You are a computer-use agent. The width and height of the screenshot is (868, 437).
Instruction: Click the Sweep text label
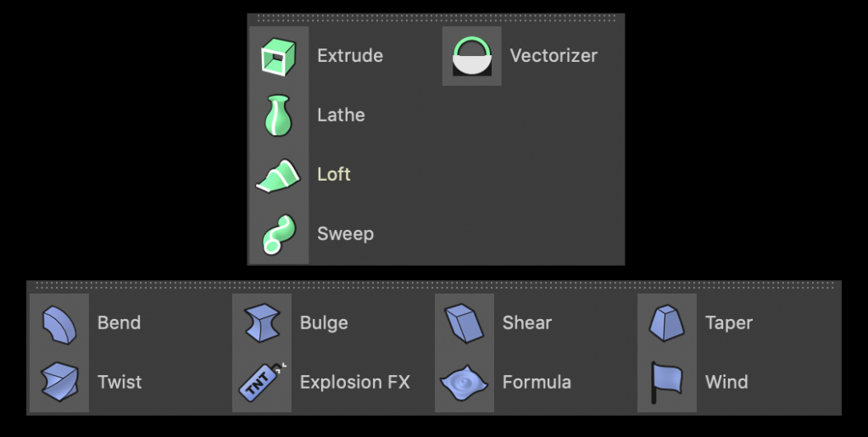click(x=346, y=233)
